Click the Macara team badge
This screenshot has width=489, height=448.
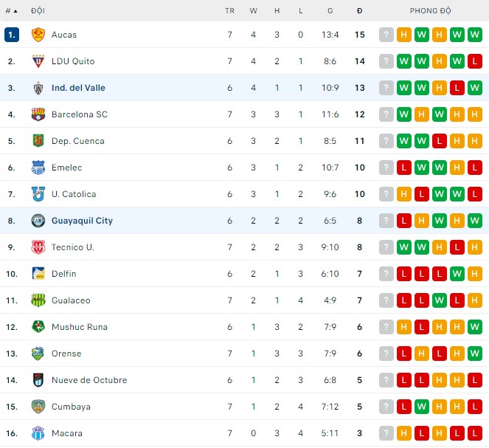[38, 433]
